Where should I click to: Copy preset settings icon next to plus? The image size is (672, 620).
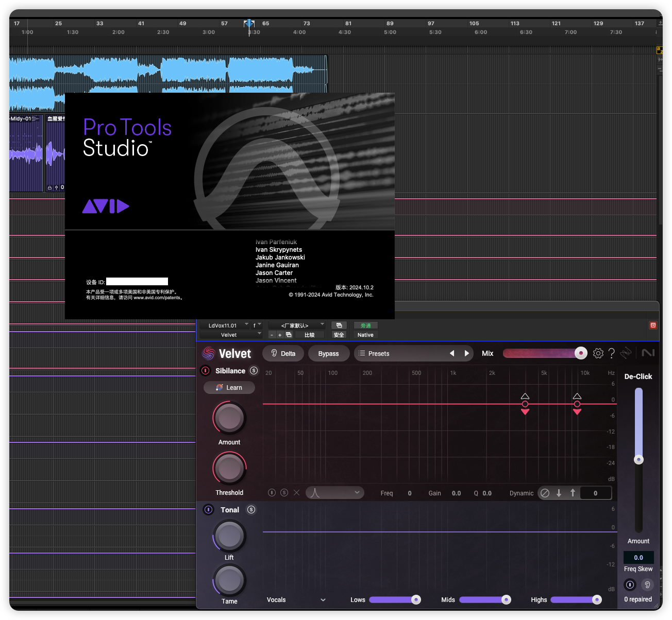click(289, 335)
